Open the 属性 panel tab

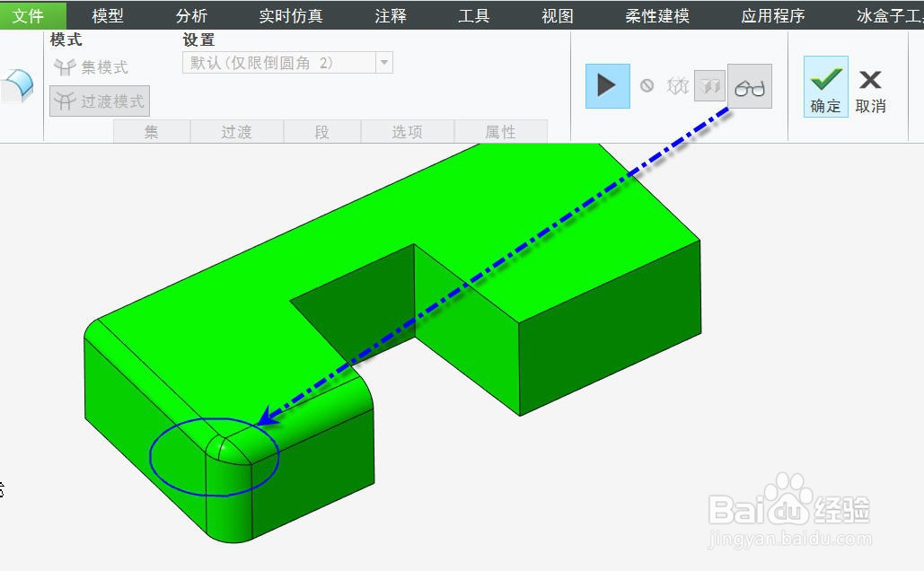click(x=500, y=132)
